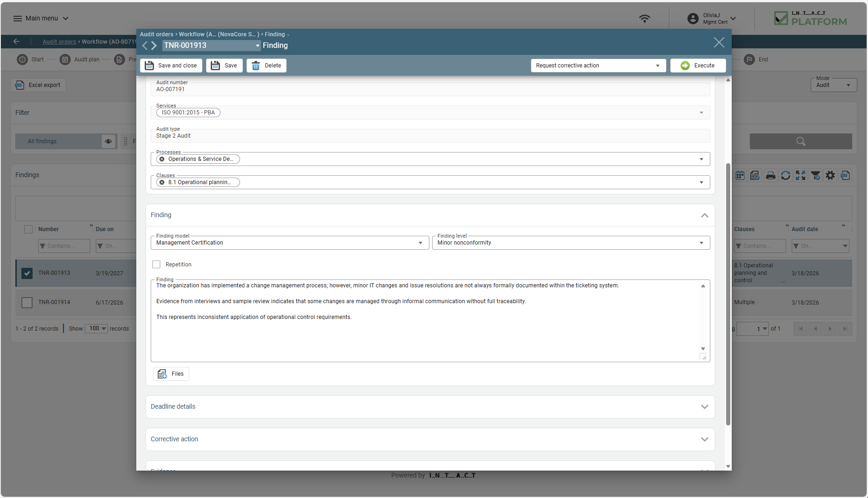Click Save and close button
This screenshot has width=868, height=498.
(171, 66)
